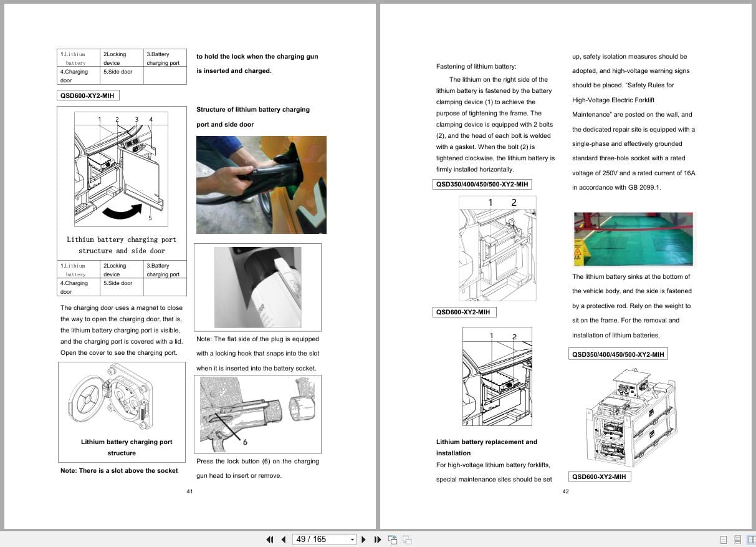
Task: Click the bottom-right QSD600-XY2-MIH label on page 42
Action: 599,477
